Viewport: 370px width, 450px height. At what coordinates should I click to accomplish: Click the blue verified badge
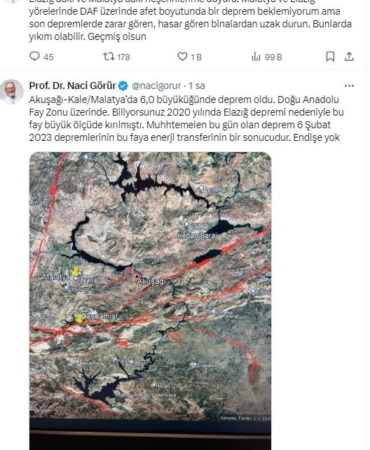coord(123,86)
